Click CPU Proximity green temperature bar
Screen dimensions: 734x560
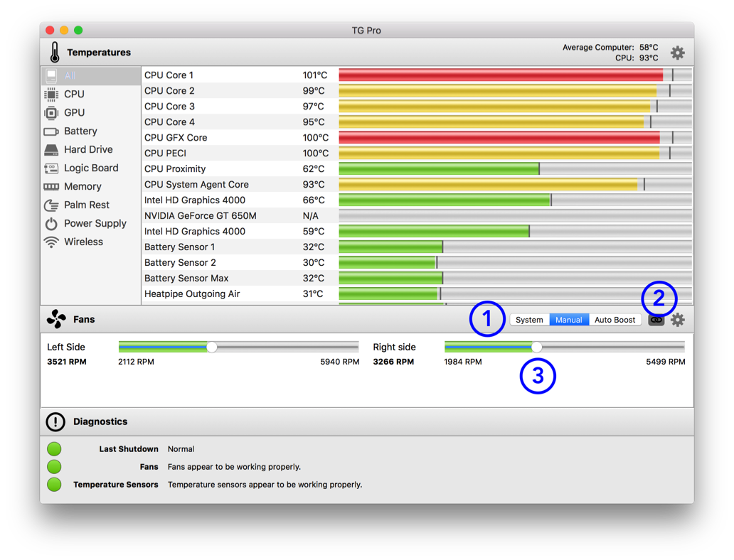point(515,169)
